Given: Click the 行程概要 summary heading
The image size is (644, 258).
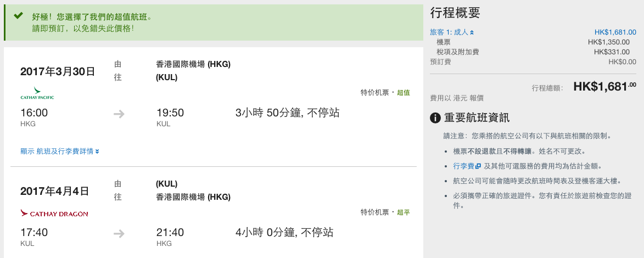Looking at the screenshot, I should [x=455, y=13].
